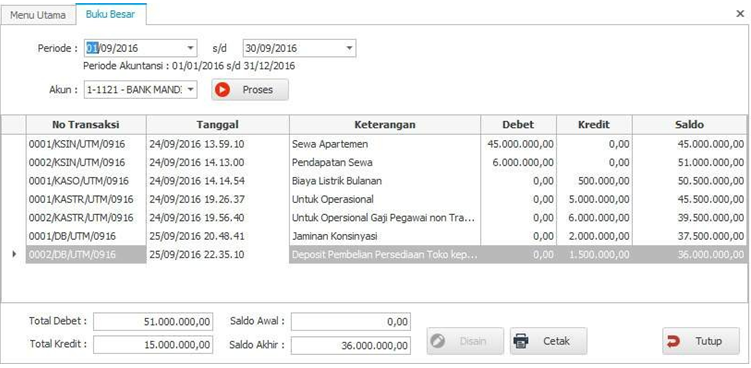Image resolution: width=751 pixels, height=368 pixels.
Task: Click date cell 24/09/2016 14.14.54
Action: 217,181
